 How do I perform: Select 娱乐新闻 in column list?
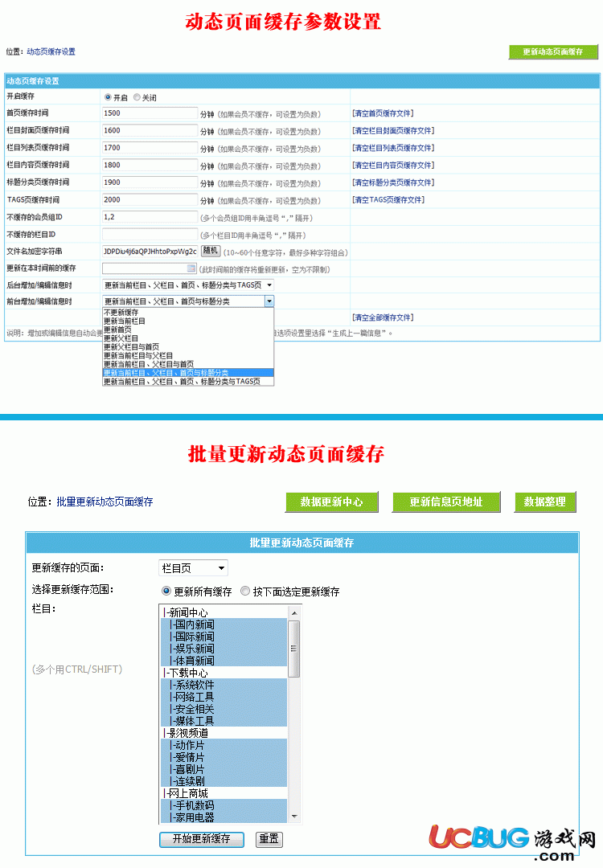[224, 649]
